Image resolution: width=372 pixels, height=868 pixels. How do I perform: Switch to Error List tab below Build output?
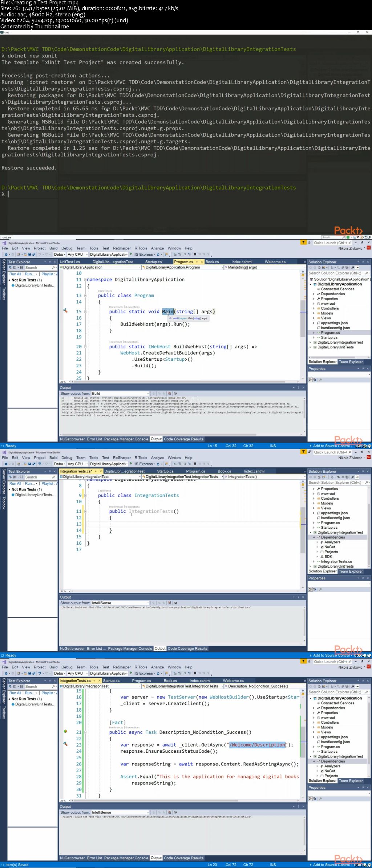(94, 439)
